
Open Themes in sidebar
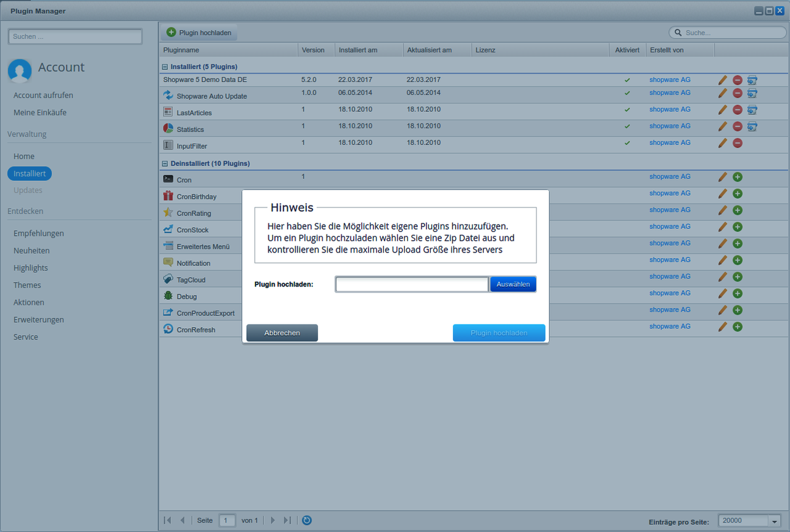(x=27, y=285)
